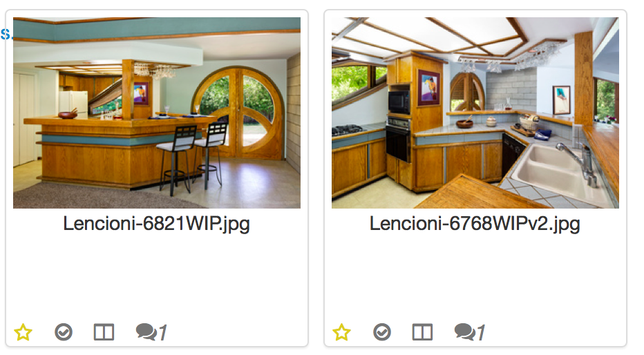This screenshot has height=355, width=644.
Task: Click the comment count 1 on Lencioni-6821WIP.jpg
Action: [x=163, y=332]
